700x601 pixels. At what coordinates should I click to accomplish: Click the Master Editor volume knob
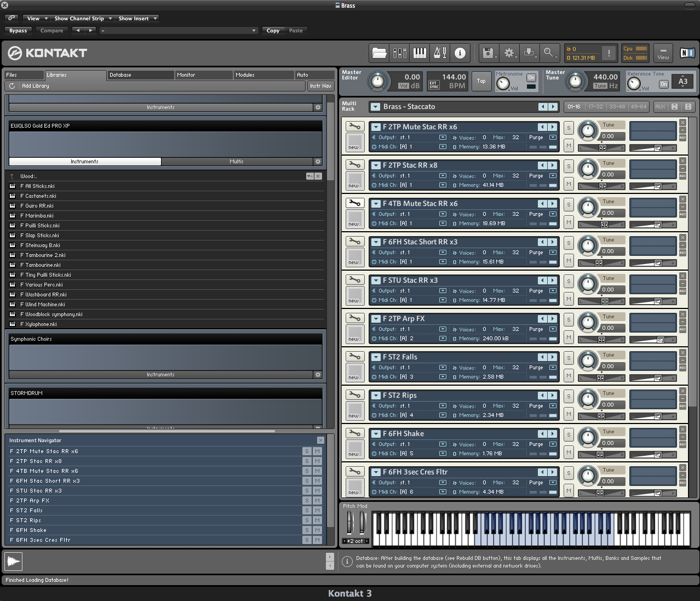(377, 81)
